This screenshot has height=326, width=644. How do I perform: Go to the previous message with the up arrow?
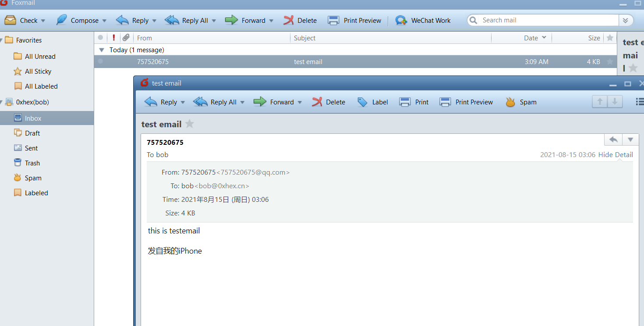pyautogui.click(x=600, y=101)
